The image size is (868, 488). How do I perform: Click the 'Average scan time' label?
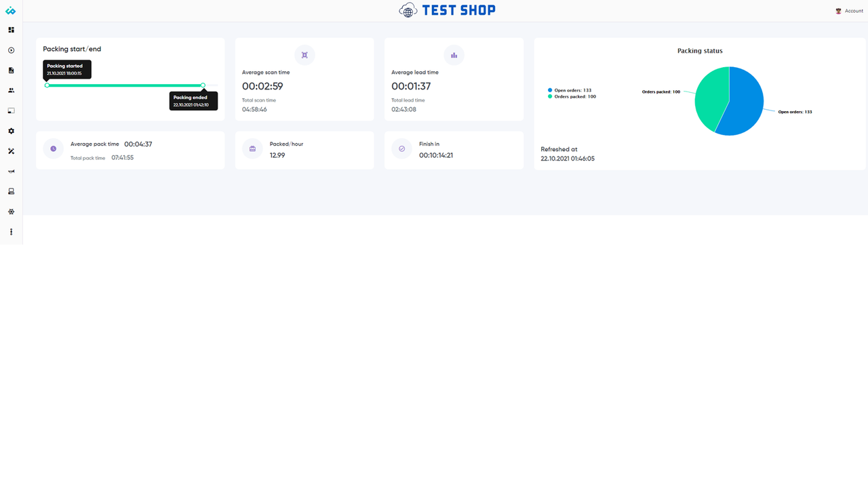pos(266,73)
